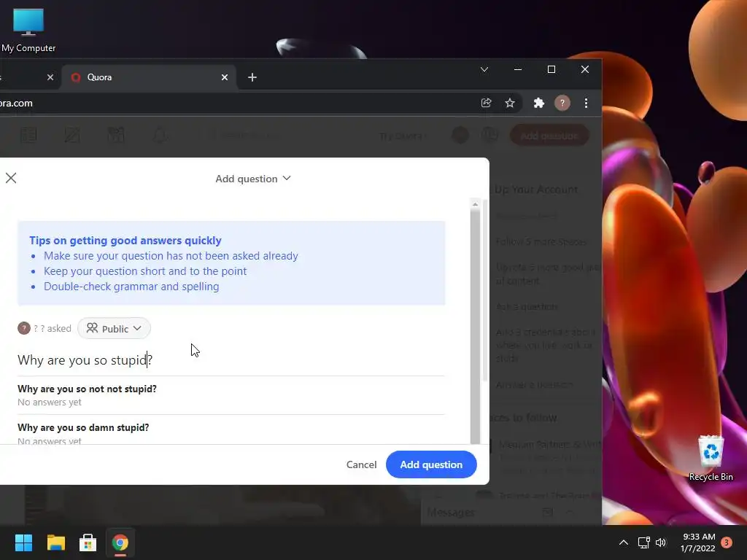747x560 pixels.
Task: Open clock showing 9:33 AM
Action: click(698, 542)
